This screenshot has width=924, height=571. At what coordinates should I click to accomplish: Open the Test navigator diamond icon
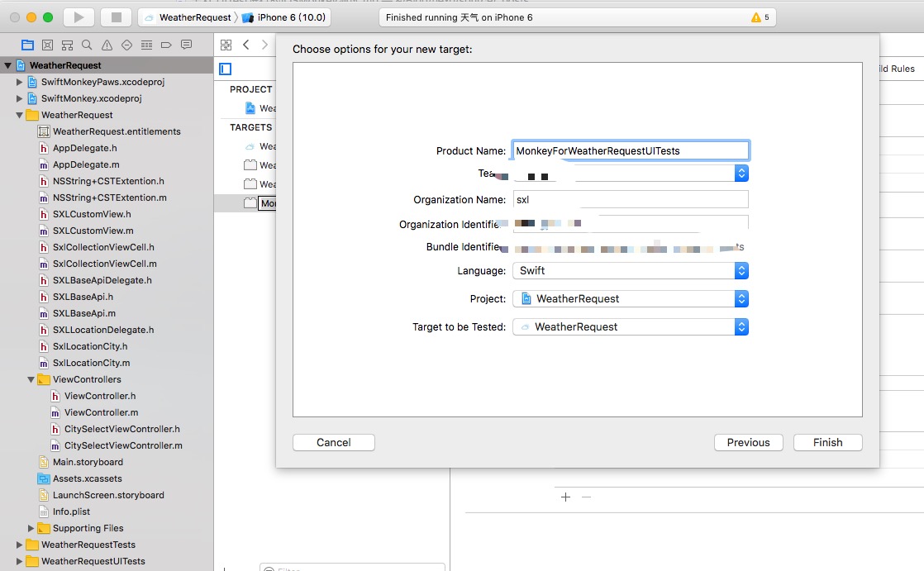[126, 45]
